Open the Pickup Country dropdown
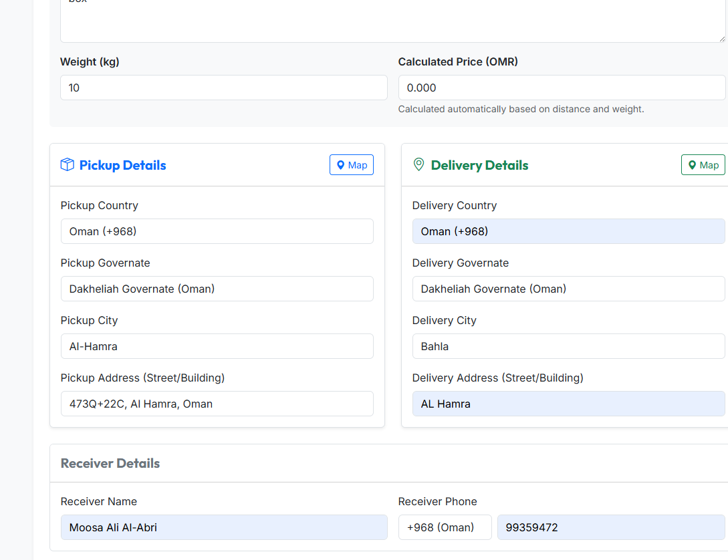The height and width of the screenshot is (560, 728). 217,231
